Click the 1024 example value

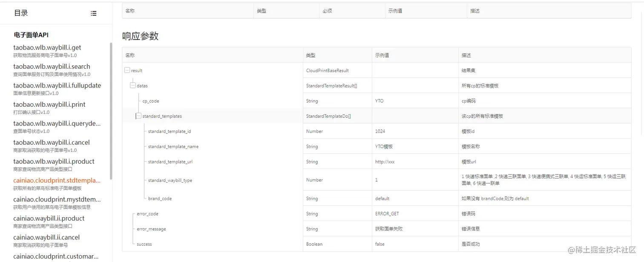[x=380, y=131]
